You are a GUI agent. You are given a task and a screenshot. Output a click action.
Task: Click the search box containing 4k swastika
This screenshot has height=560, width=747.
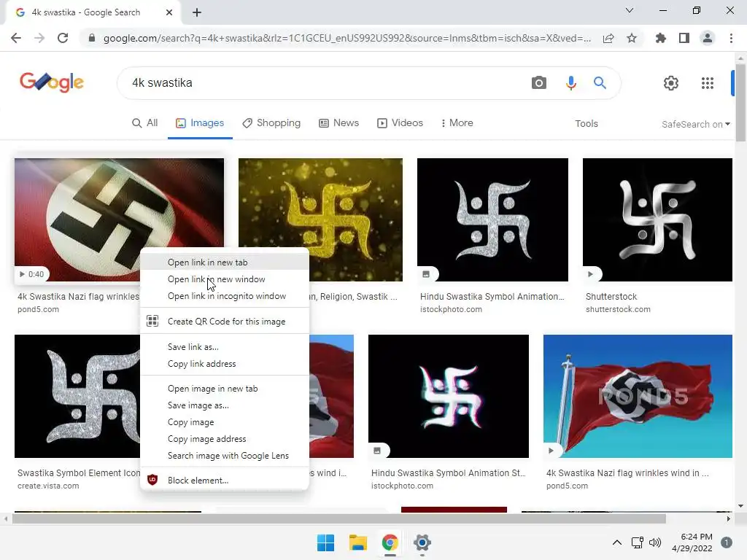pos(324,83)
